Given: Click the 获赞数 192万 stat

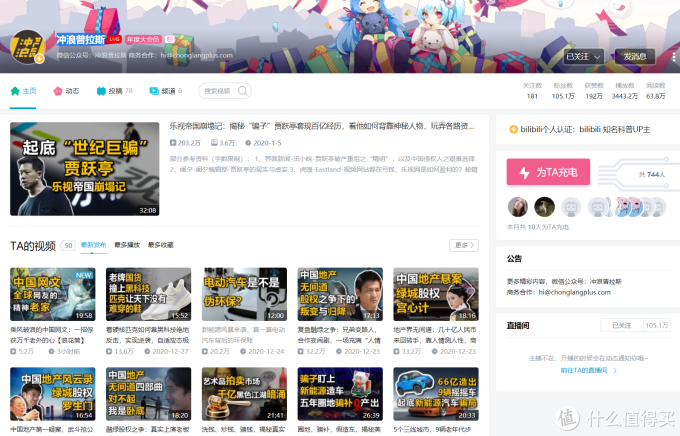Looking at the screenshot, I should (x=594, y=91).
